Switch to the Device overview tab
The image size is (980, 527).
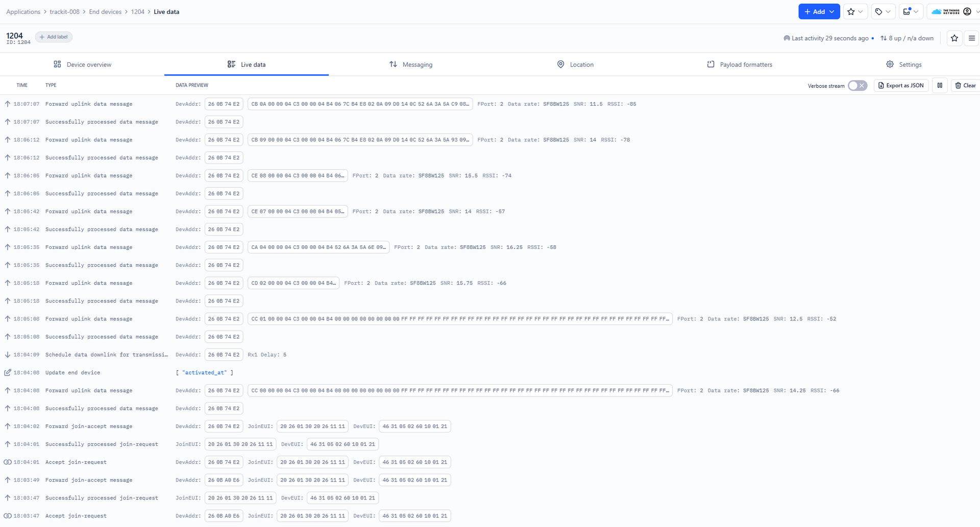[x=82, y=64]
